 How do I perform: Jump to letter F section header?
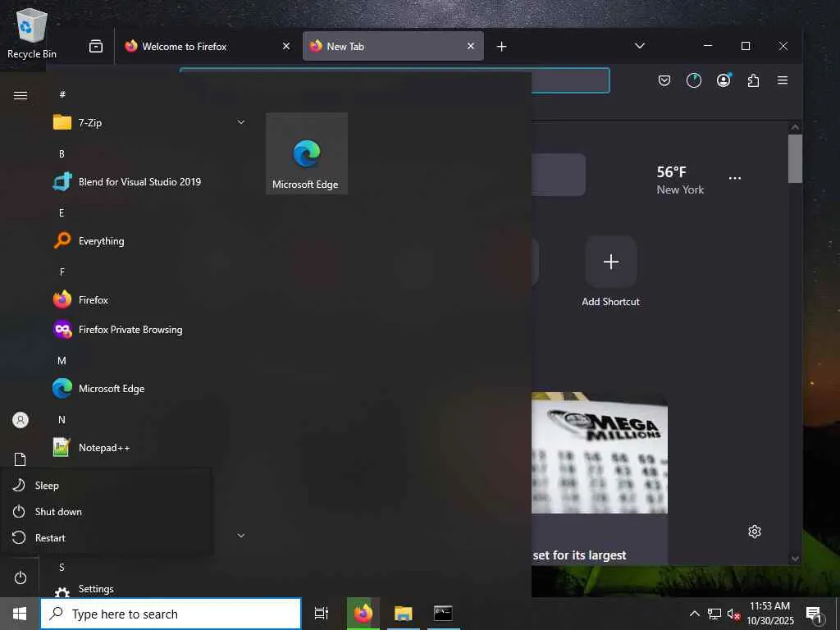pyautogui.click(x=62, y=272)
